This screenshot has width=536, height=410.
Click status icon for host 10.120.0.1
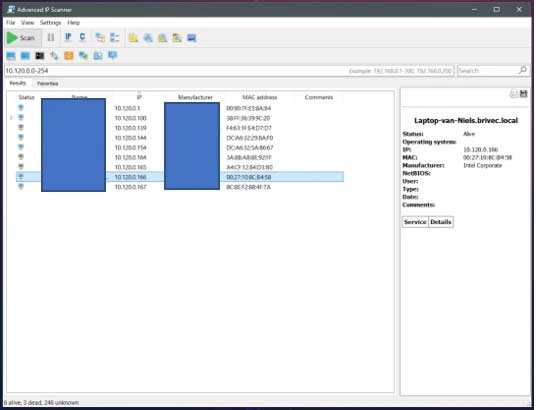tap(21, 108)
